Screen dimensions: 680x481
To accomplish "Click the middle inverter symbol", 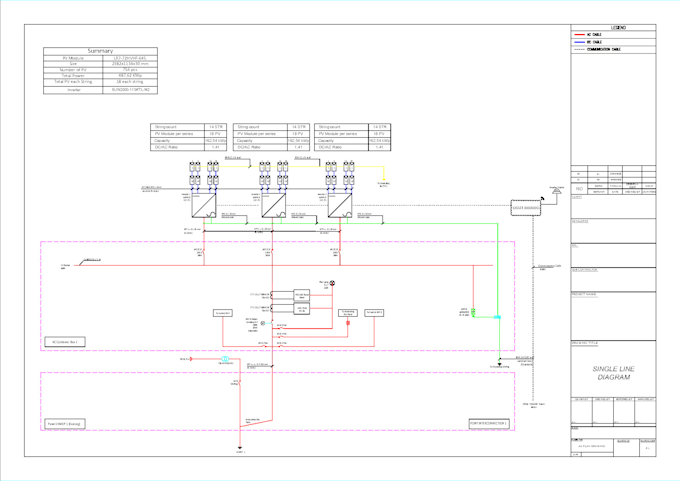I will 274,206.
